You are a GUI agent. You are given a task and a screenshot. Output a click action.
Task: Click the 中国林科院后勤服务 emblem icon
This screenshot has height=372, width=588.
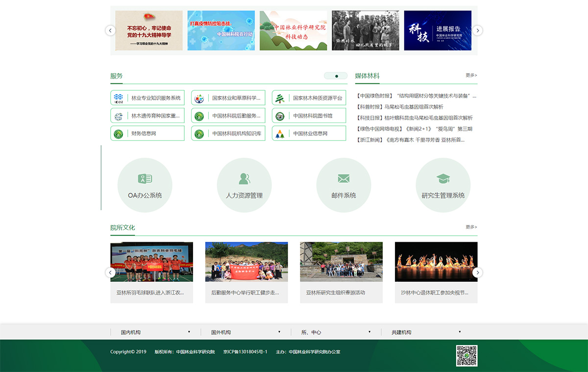tap(199, 116)
